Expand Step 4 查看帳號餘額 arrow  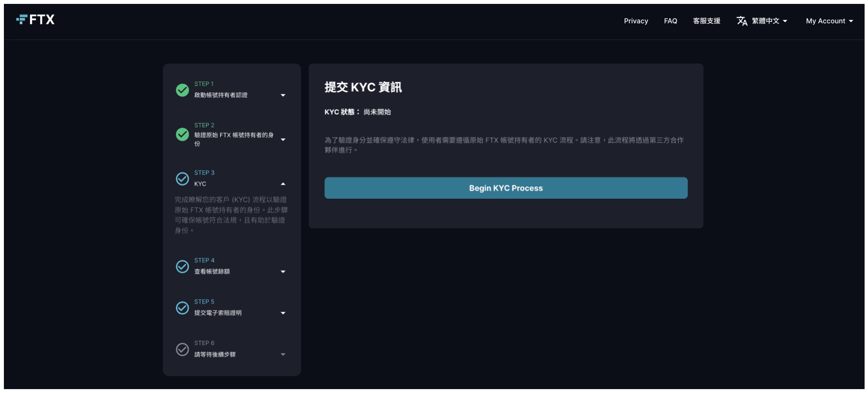[x=283, y=272]
